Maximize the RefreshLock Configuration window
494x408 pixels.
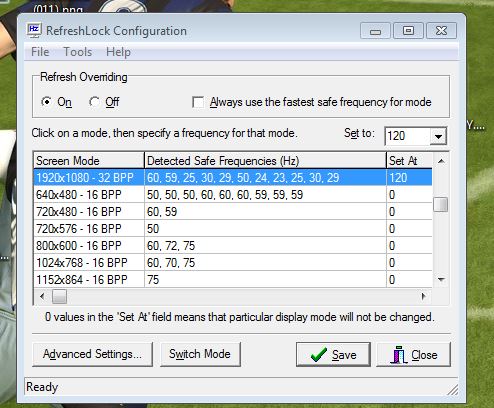408,31
